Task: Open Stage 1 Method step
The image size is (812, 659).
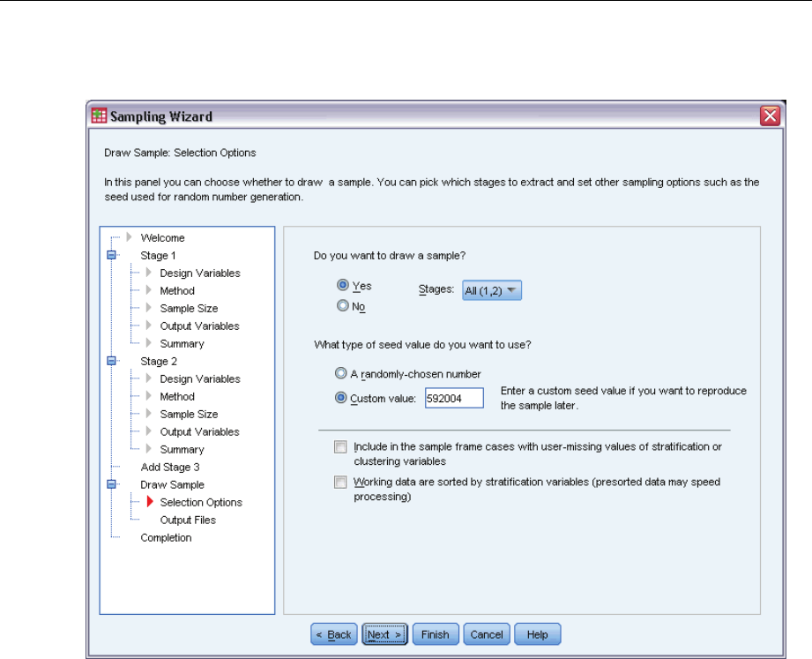Action: (177, 290)
